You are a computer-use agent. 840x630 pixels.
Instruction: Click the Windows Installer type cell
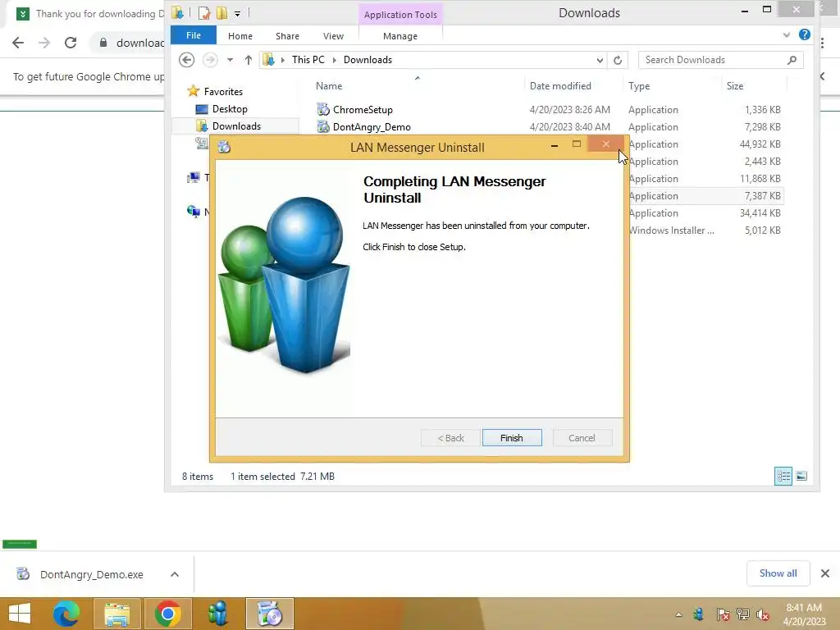click(x=671, y=231)
